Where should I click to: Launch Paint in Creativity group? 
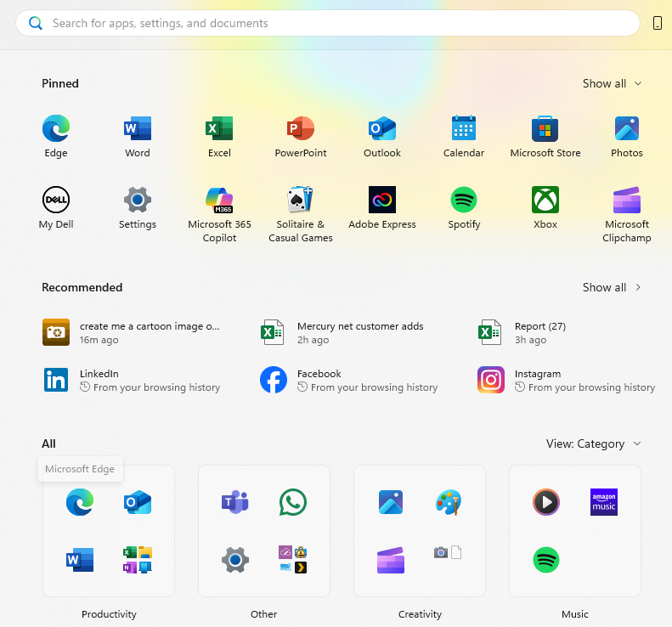(x=449, y=502)
